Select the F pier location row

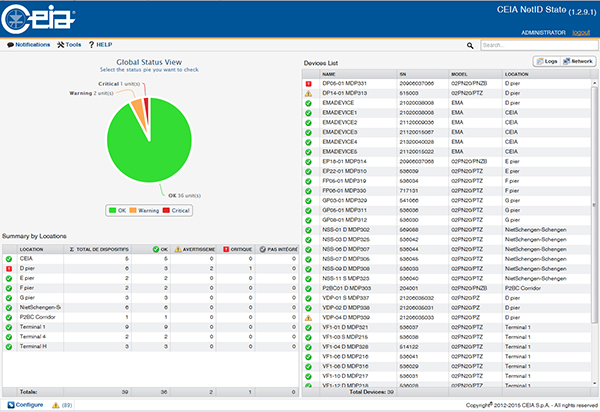click(150, 288)
